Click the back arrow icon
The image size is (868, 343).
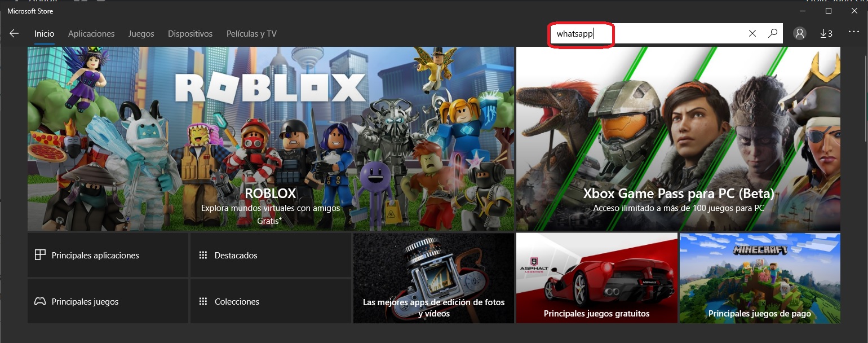(x=14, y=34)
